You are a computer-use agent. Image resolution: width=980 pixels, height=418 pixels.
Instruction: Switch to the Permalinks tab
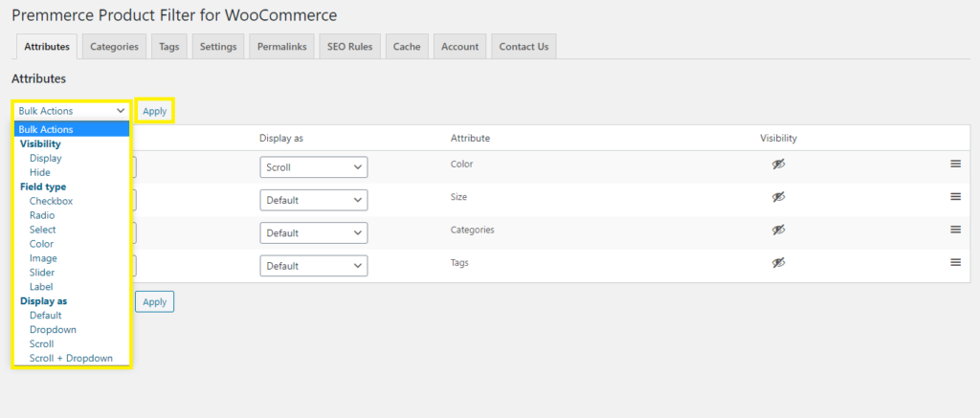point(282,47)
